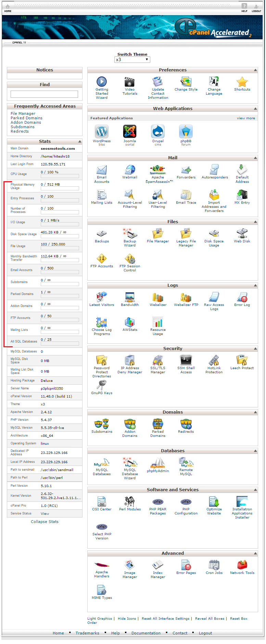The width and height of the screenshot is (266, 644).
Task: Click the cPanel Accelerated banner logo
Action: click(213, 28)
